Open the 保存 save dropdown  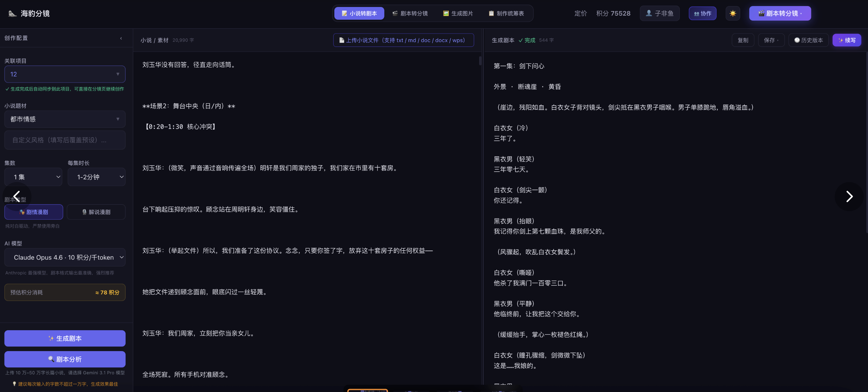[x=771, y=40]
